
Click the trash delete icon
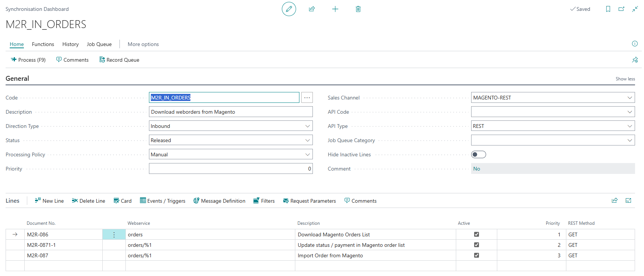pyautogui.click(x=358, y=9)
